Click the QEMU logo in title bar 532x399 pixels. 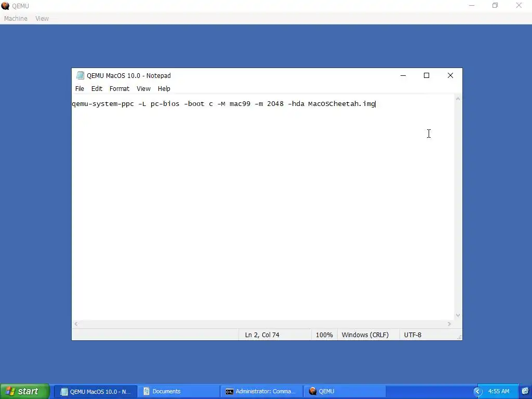click(x=5, y=6)
